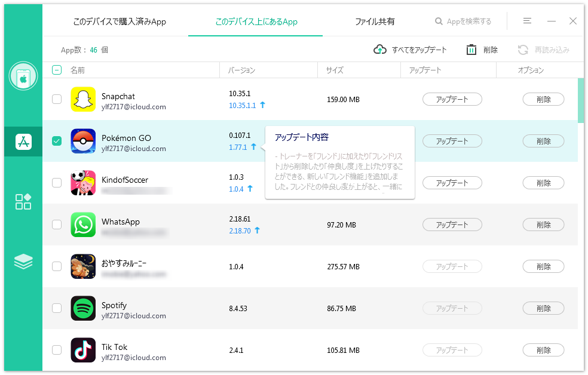This screenshot has width=588, height=375.
Task: Check the Spotify row checkbox
Action: click(x=57, y=308)
